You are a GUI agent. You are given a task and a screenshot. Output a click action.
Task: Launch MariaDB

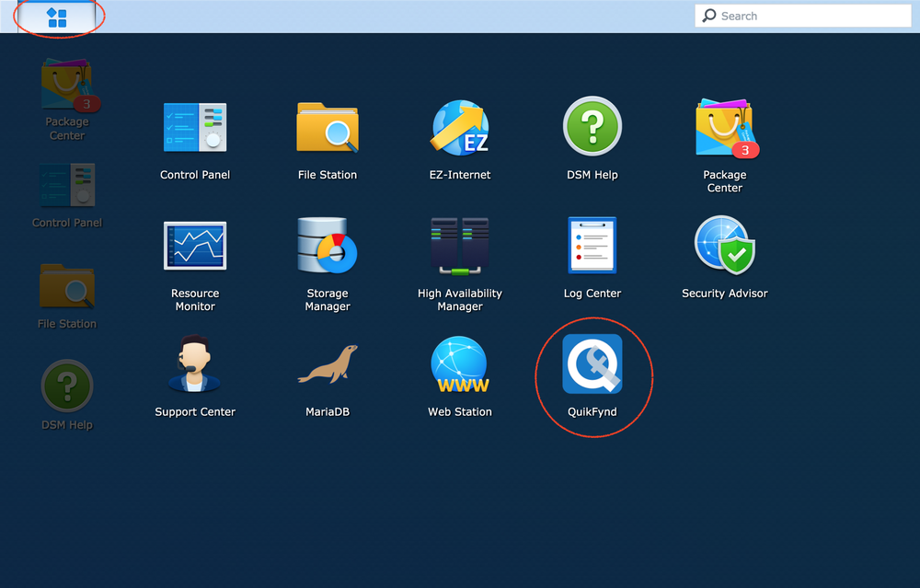(x=328, y=380)
